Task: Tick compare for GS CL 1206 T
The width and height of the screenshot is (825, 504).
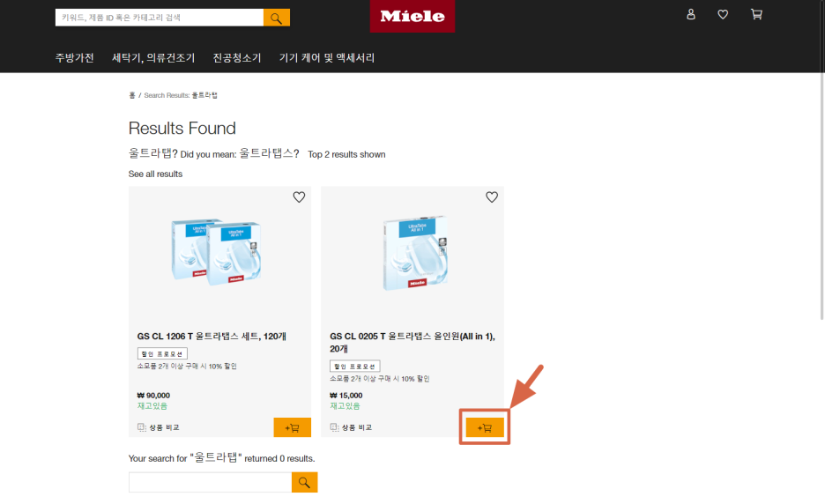Action: (159, 427)
